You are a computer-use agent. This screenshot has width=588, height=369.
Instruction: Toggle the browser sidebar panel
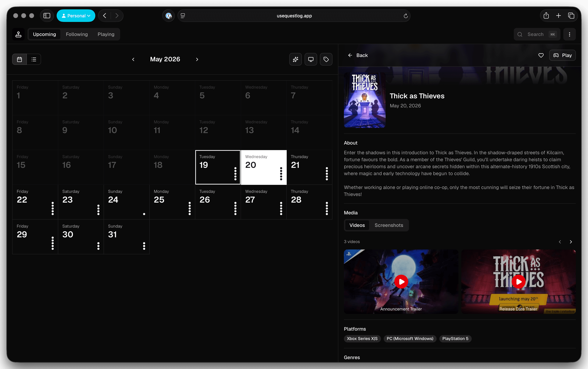pos(47,16)
